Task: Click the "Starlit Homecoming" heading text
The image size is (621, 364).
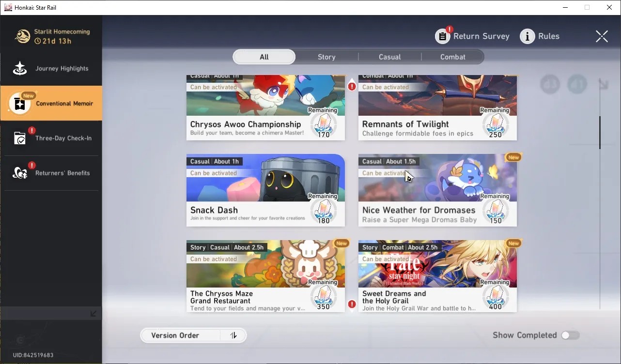Action: pos(62,32)
